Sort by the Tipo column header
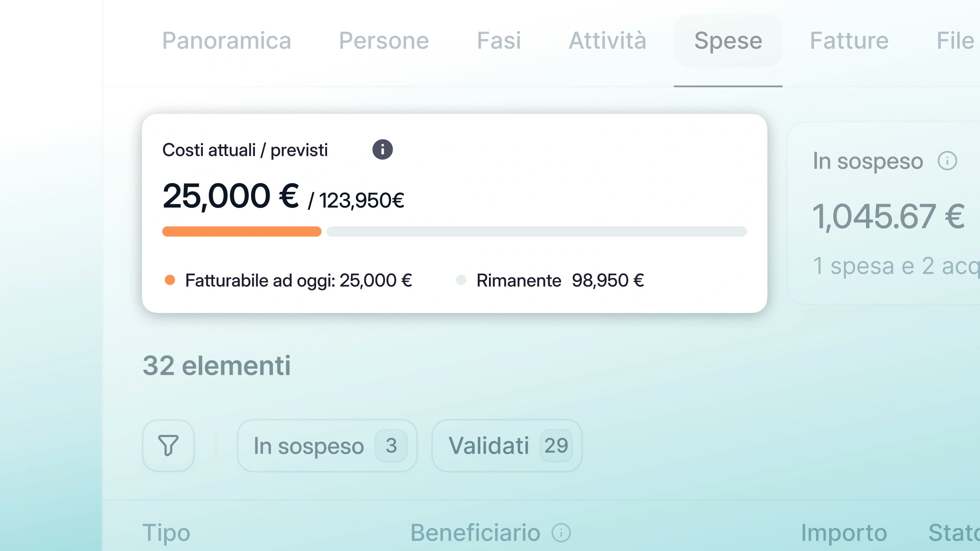This screenshot has height=551, width=980. tap(166, 533)
